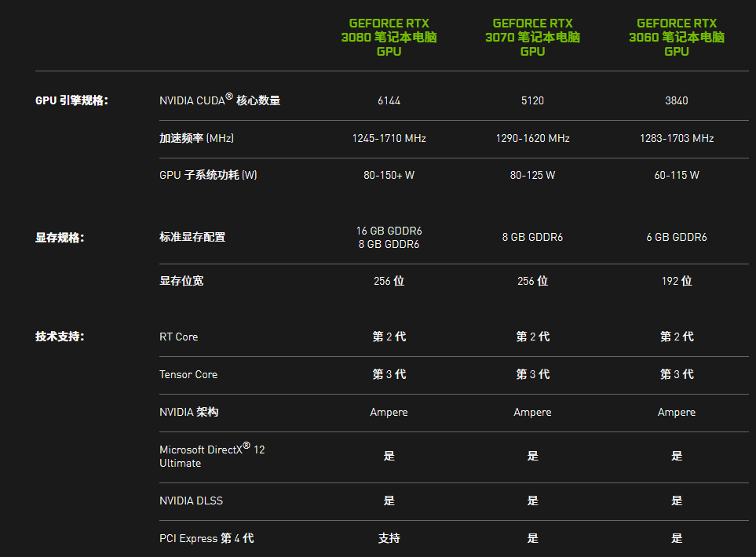Click RT Core 第 2 代 for RTX 3080
The image size is (756, 557).
click(x=389, y=337)
